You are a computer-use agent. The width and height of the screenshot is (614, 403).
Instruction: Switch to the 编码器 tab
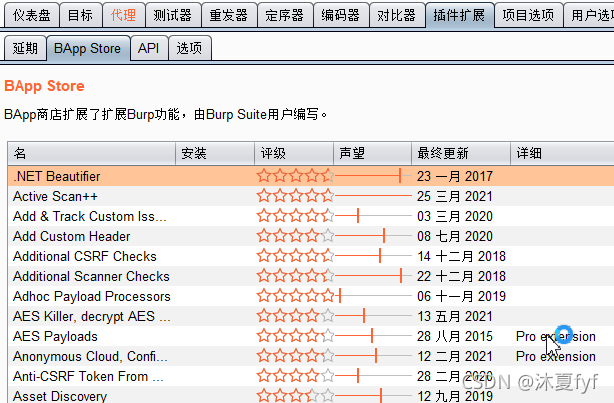pyautogui.click(x=341, y=15)
